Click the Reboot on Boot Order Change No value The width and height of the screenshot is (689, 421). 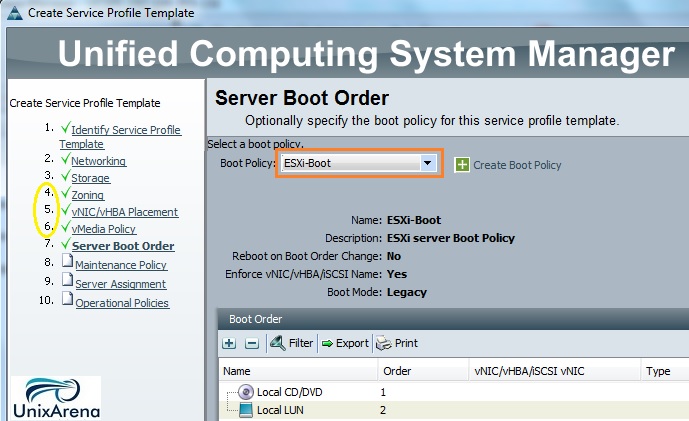[x=394, y=256]
